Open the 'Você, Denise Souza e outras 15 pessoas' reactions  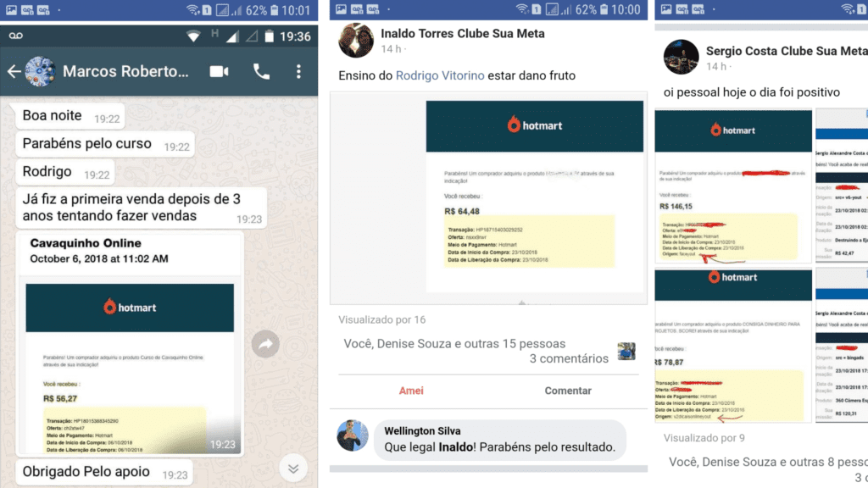454,344
